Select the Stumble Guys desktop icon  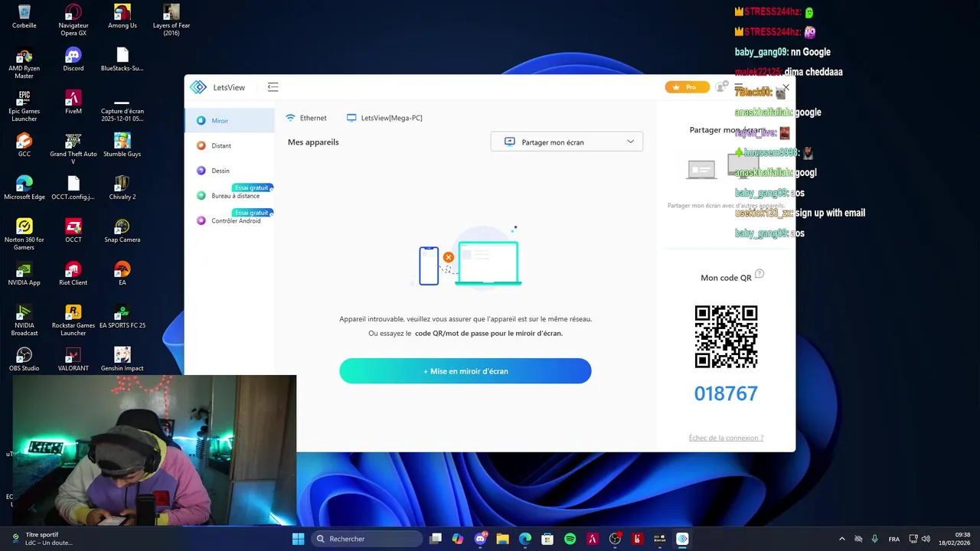(x=122, y=145)
